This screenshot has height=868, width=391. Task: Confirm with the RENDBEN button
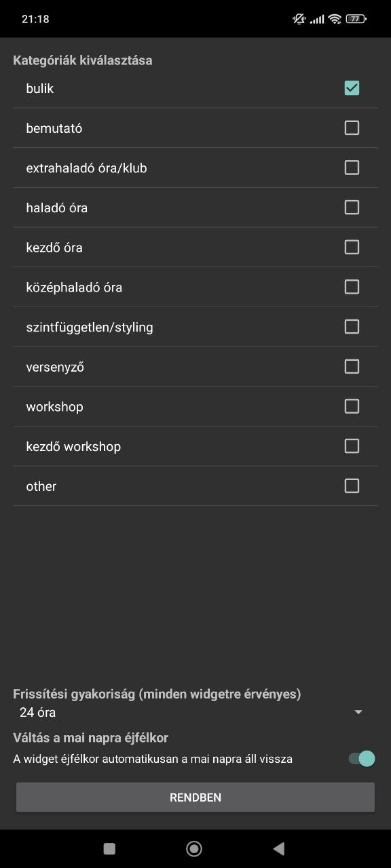tap(195, 797)
